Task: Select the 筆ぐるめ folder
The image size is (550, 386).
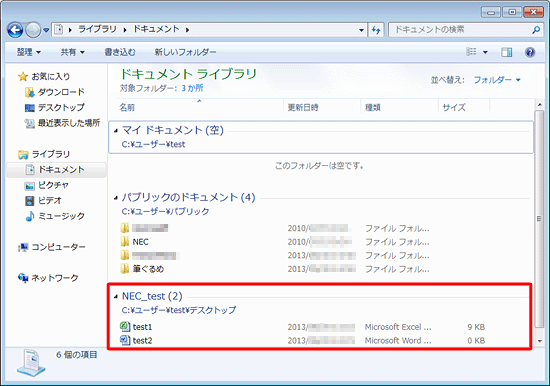Action: coord(148,269)
